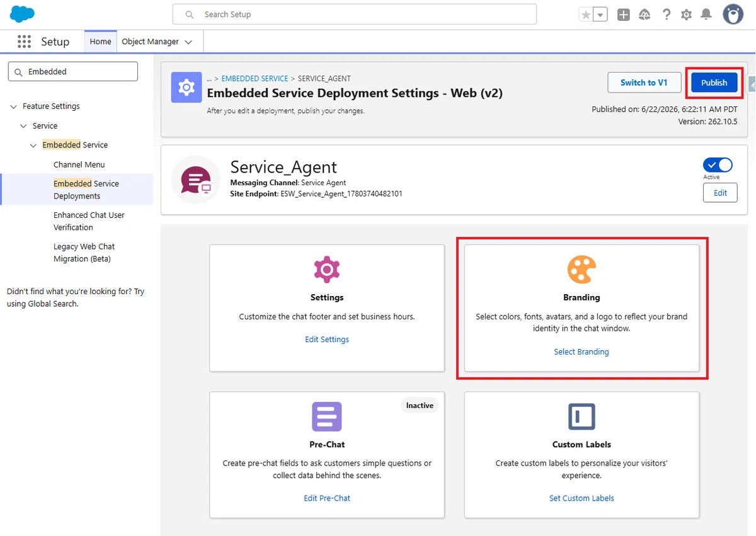The width and height of the screenshot is (756, 536).
Task: Open the Object Manager tab
Action: pyautogui.click(x=150, y=42)
